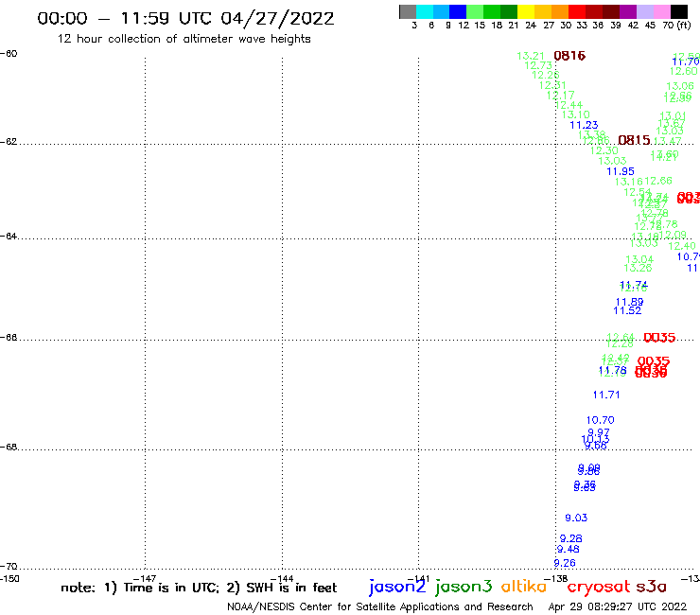This screenshot has width=700, height=615.
Task: Click the blue wave height value 11.71
Action: [606, 395]
